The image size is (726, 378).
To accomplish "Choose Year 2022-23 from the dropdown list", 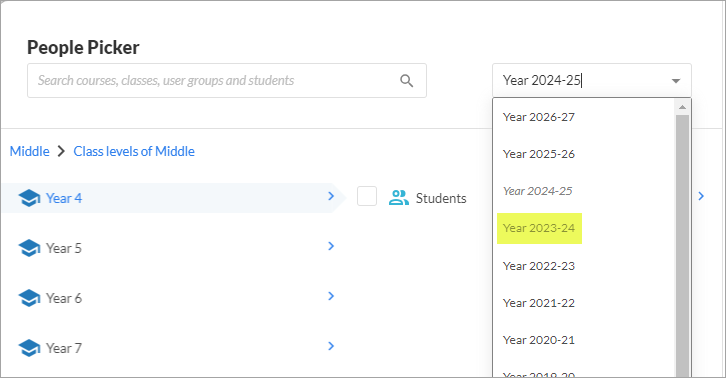I will (x=538, y=266).
